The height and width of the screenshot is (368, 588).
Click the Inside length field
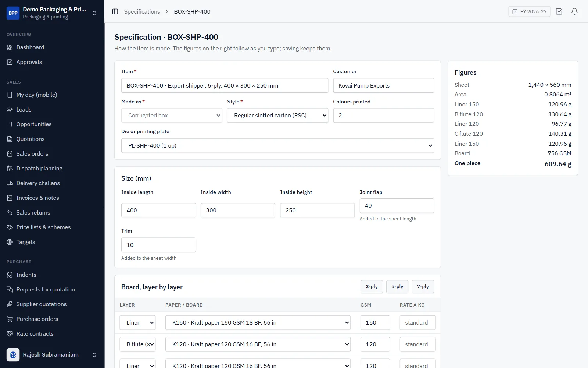pyautogui.click(x=158, y=210)
